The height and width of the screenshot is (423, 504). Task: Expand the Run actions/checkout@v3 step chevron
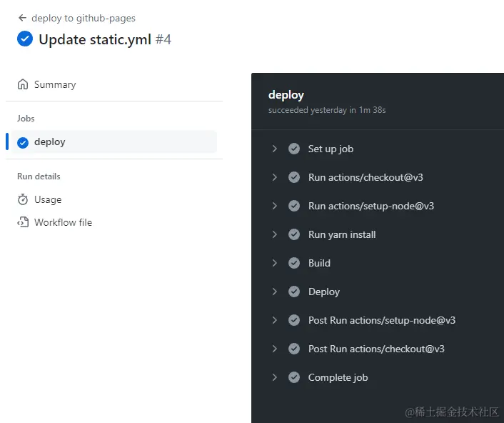[x=275, y=177]
